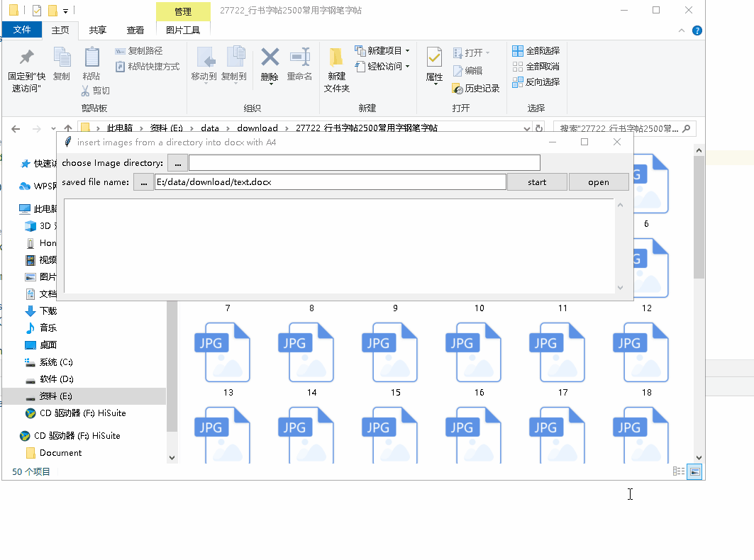Screen dimensions: 754x560
Task: Open Explorer help question mark icon
Action: 697,30
